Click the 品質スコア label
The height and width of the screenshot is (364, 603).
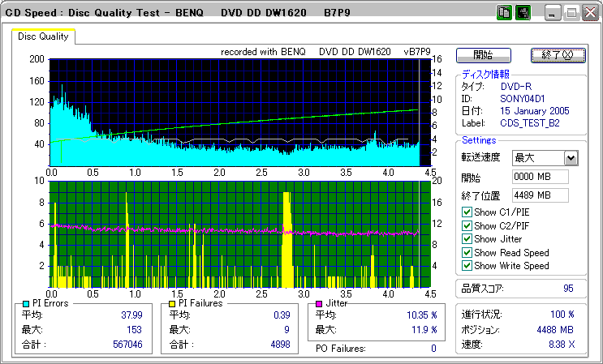click(482, 289)
